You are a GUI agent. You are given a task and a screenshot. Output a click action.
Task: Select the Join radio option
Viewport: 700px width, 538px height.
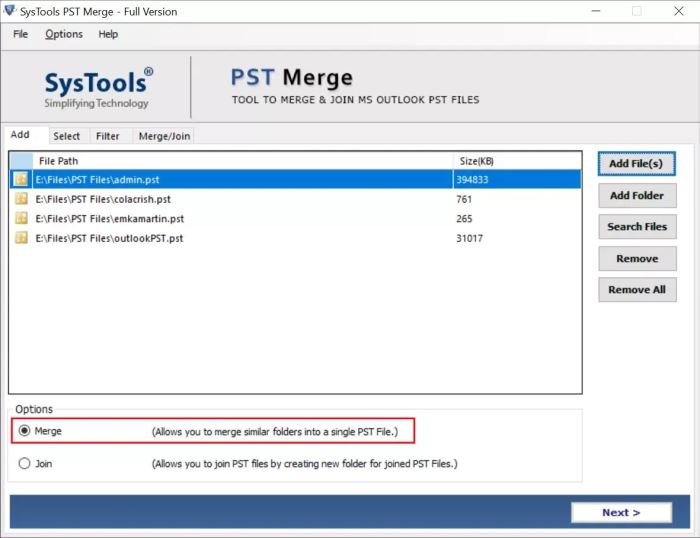tap(24, 463)
